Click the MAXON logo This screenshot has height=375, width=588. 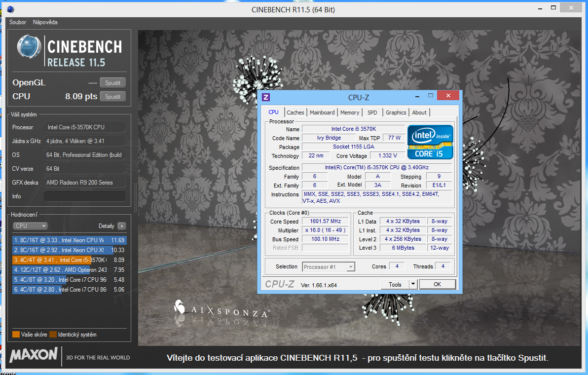coord(34,355)
